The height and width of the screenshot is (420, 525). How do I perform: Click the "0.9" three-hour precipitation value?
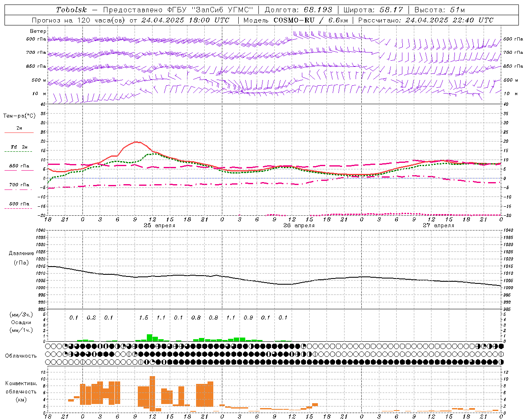[x=248, y=318]
